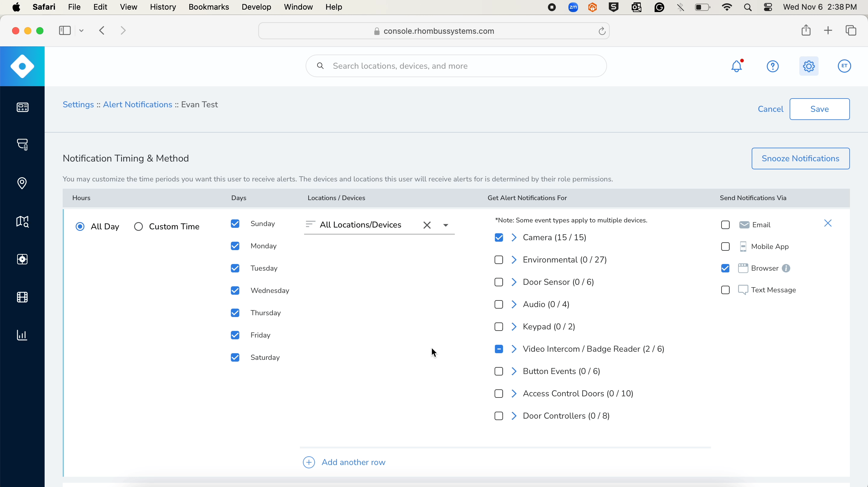The height and width of the screenshot is (487, 868).
Task: Open the settings gear icon
Action: pyautogui.click(x=809, y=66)
